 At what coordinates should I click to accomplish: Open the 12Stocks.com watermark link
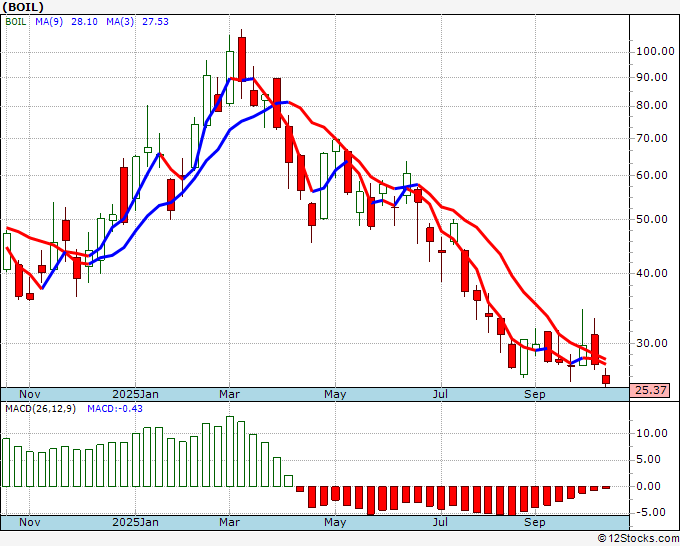(637, 538)
